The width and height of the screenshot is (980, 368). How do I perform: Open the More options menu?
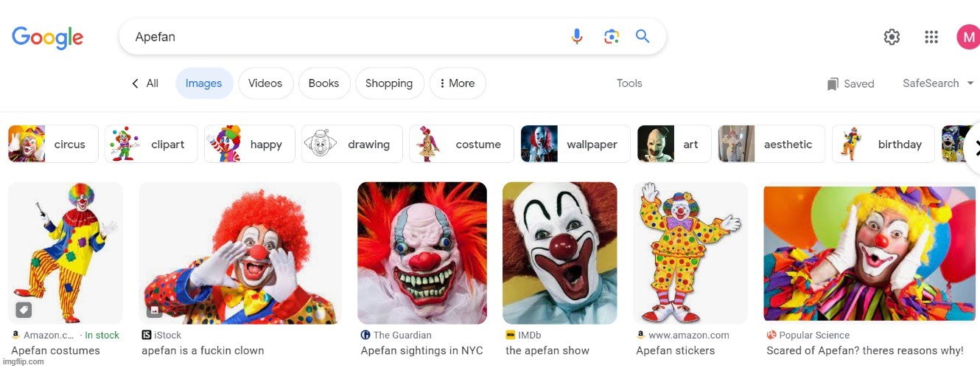coord(458,83)
